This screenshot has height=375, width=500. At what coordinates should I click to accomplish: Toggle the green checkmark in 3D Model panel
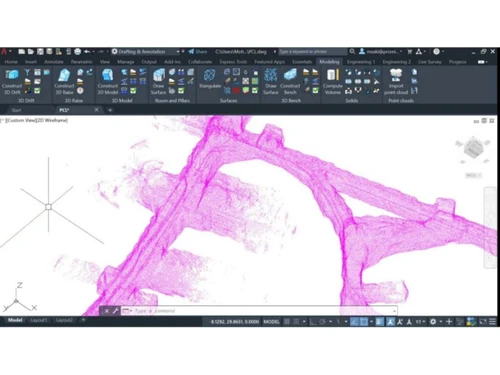tap(133, 90)
